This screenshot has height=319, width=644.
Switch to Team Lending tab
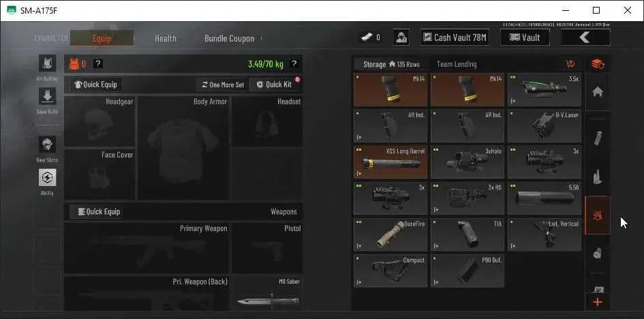pos(457,64)
